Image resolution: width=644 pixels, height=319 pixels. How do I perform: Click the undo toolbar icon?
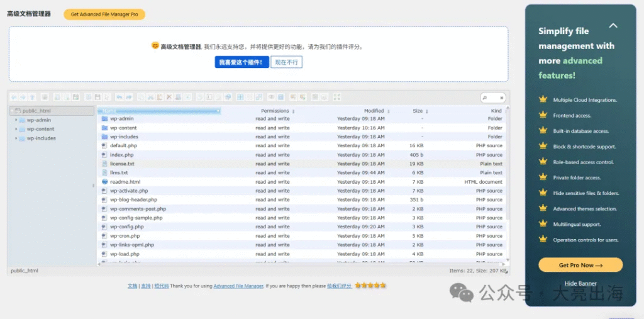119,98
